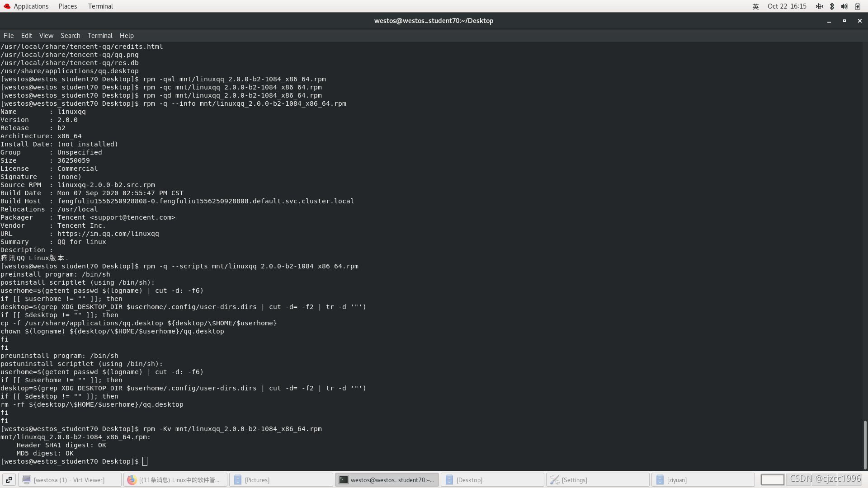Click the terminal vertical scrollbar handle
Image resolution: width=868 pixels, height=488 pixels.
(x=865, y=445)
